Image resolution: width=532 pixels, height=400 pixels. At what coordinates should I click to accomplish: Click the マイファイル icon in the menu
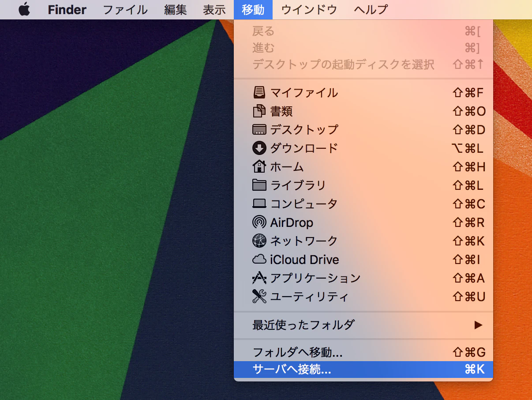[259, 93]
